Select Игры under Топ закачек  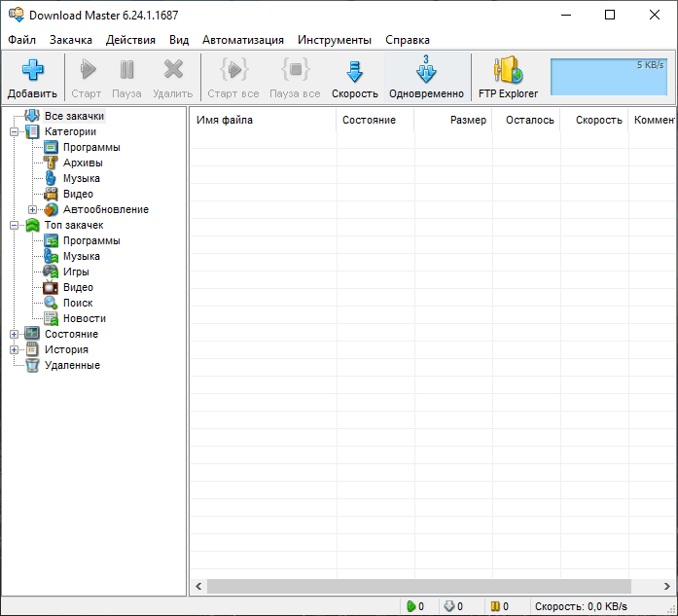click(76, 272)
